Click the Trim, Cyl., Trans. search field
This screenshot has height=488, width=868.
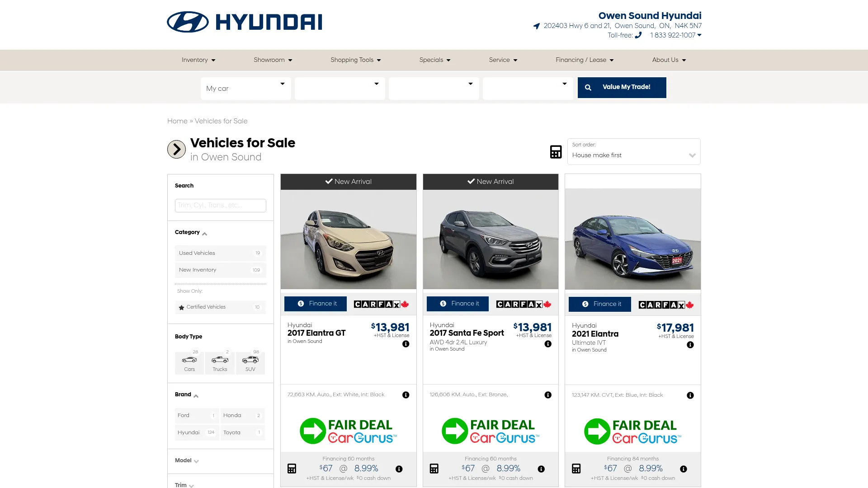tap(221, 206)
